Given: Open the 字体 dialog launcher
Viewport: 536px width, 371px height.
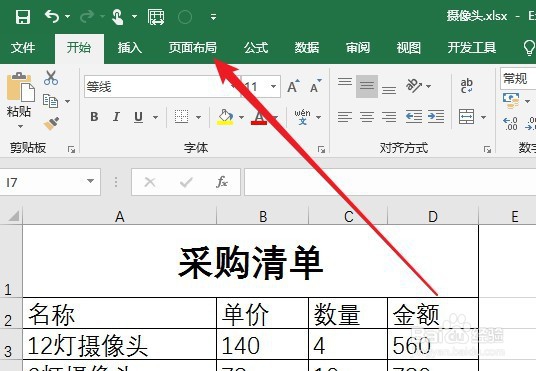Looking at the screenshot, I should (321, 149).
